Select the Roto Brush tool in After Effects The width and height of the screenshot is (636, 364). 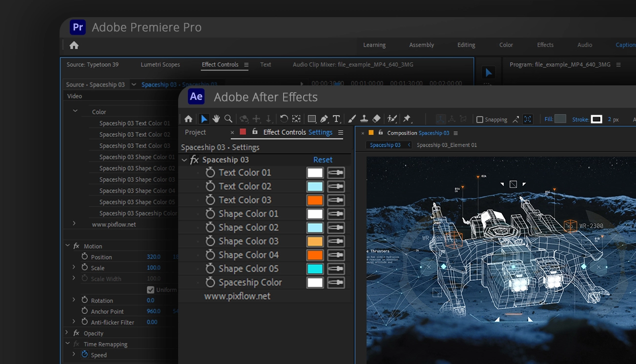pyautogui.click(x=392, y=119)
